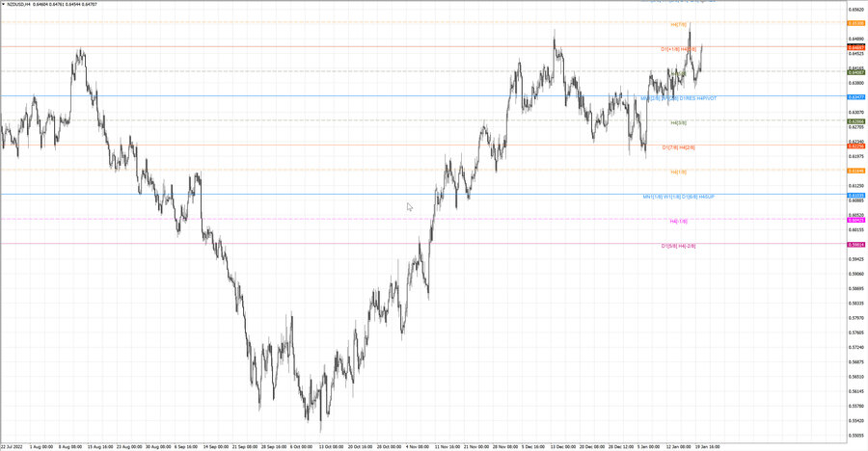Click the 1 Aug 00:00 time axis label
Screen dimensions: 868x451
pyautogui.click(x=41, y=446)
